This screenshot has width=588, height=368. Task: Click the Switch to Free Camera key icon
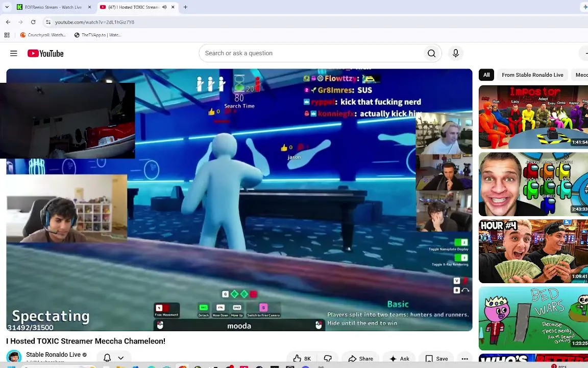[263, 307]
